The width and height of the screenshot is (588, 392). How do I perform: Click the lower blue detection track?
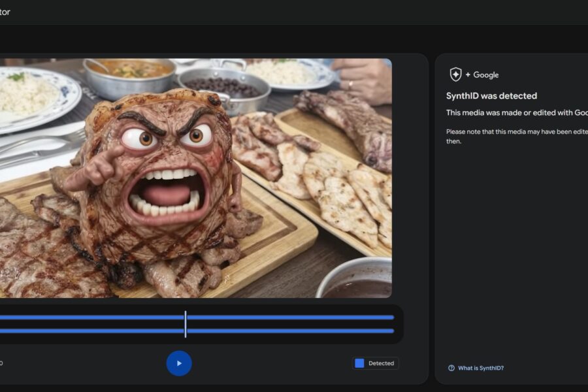197,331
